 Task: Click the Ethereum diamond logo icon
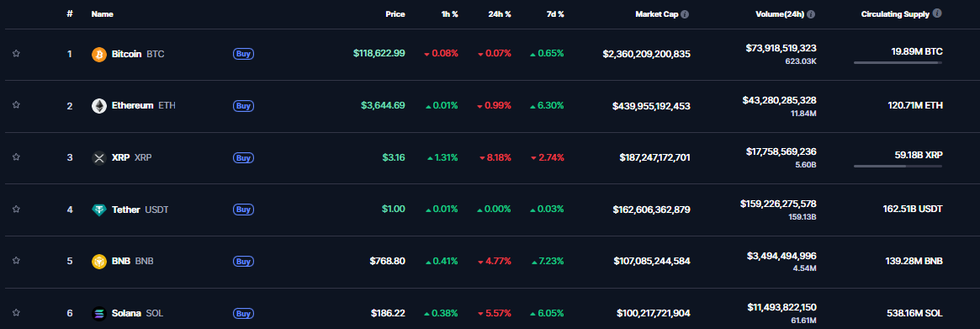click(x=98, y=106)
